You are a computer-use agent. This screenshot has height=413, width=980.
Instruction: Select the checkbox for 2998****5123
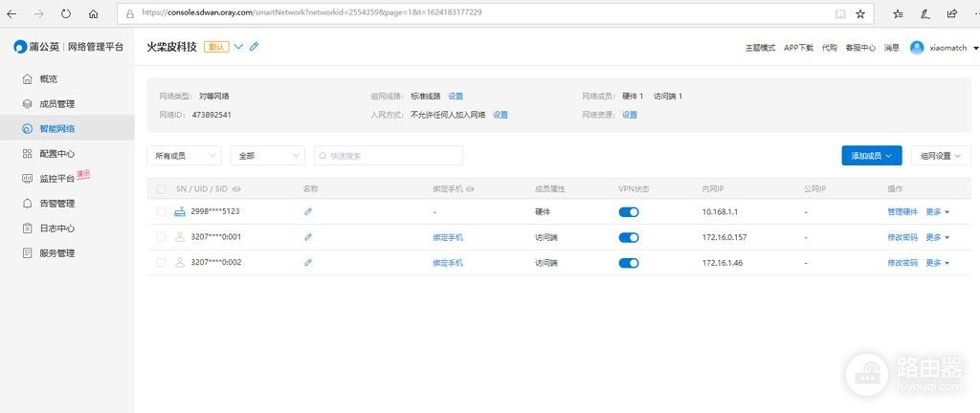click(161, 212)
